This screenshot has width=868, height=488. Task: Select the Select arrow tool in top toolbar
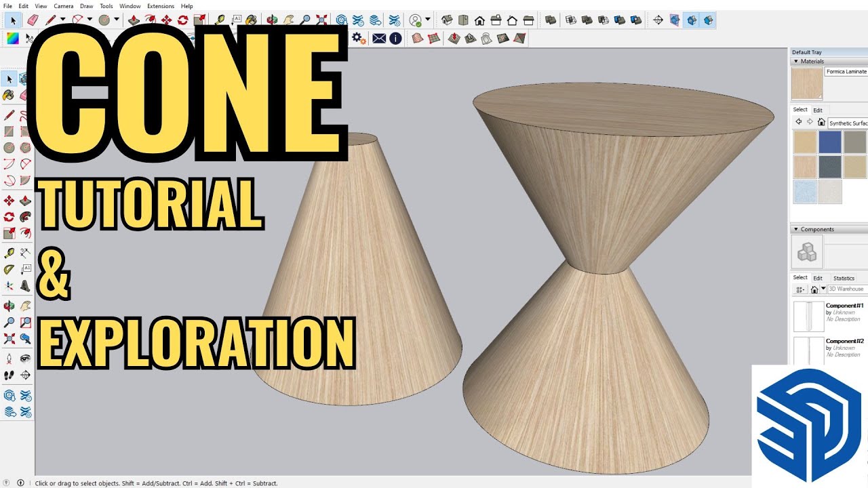click(x=14, y=20)
